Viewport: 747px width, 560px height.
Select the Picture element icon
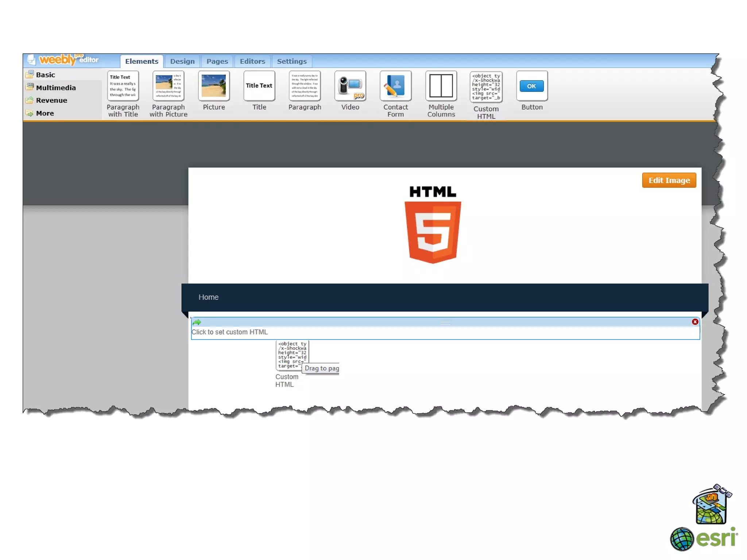click(x=214, y=86)
